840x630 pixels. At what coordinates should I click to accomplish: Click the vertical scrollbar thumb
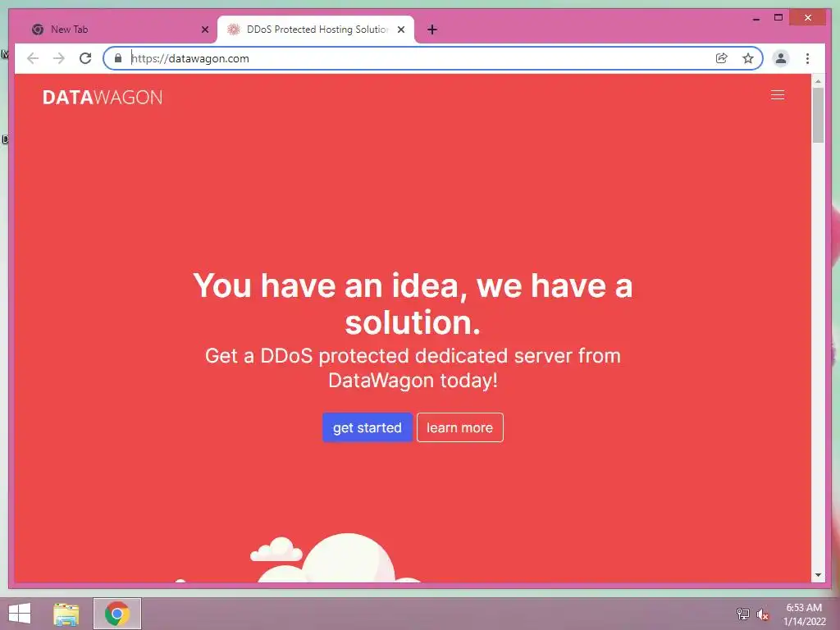coord(818,115)
